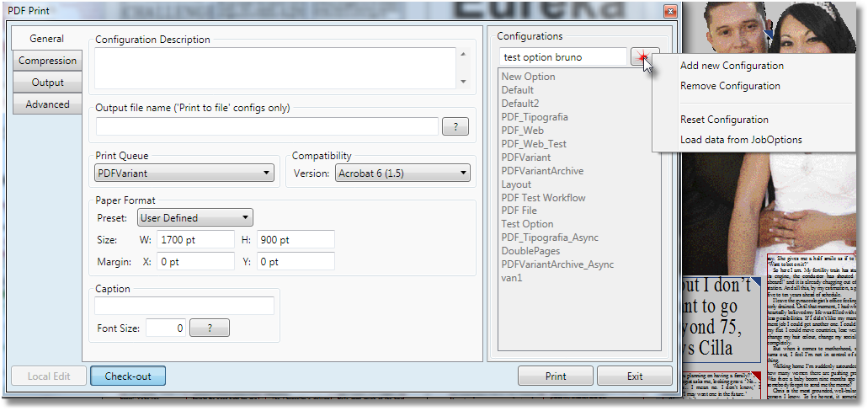Select 'New Option' in configurations list

(528, 77)
